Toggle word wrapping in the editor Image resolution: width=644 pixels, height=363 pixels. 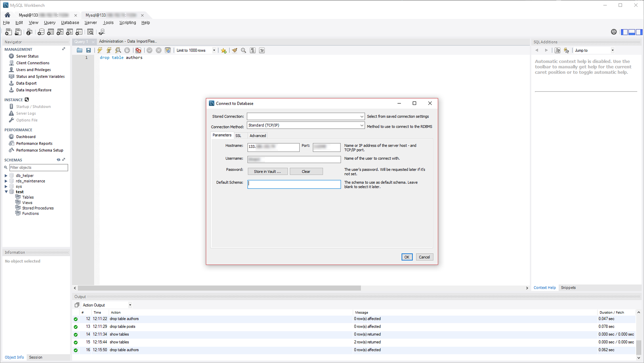[262, 50]
